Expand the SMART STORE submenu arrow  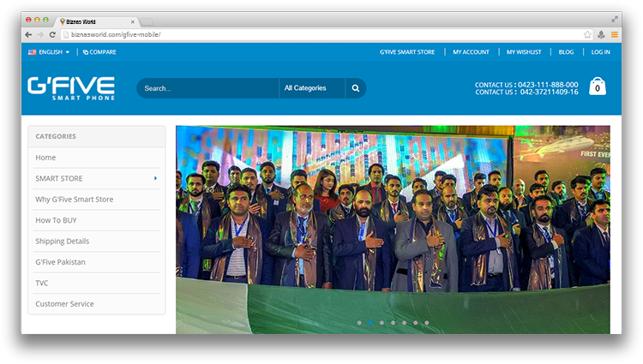pyautogui.click(x=155, y=178)
